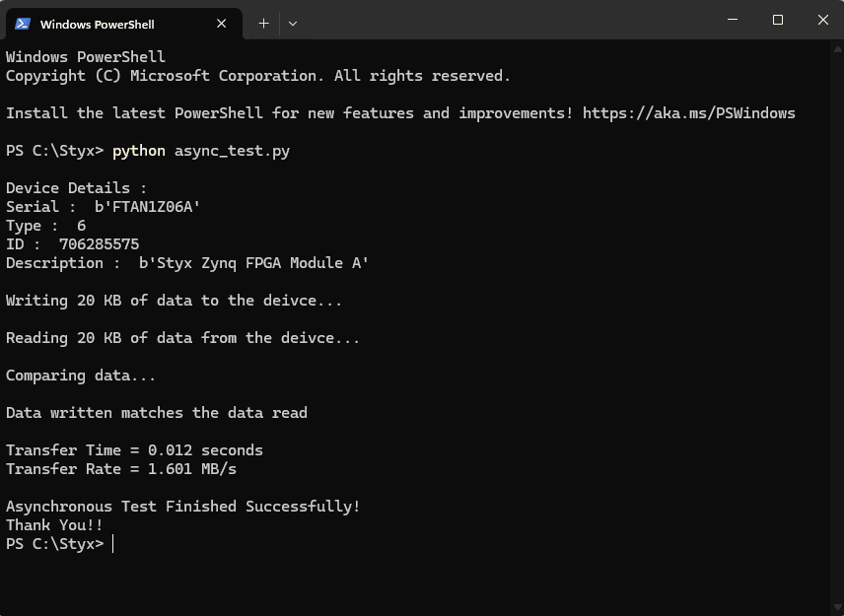Close the terminal window

tap(822, 20)
